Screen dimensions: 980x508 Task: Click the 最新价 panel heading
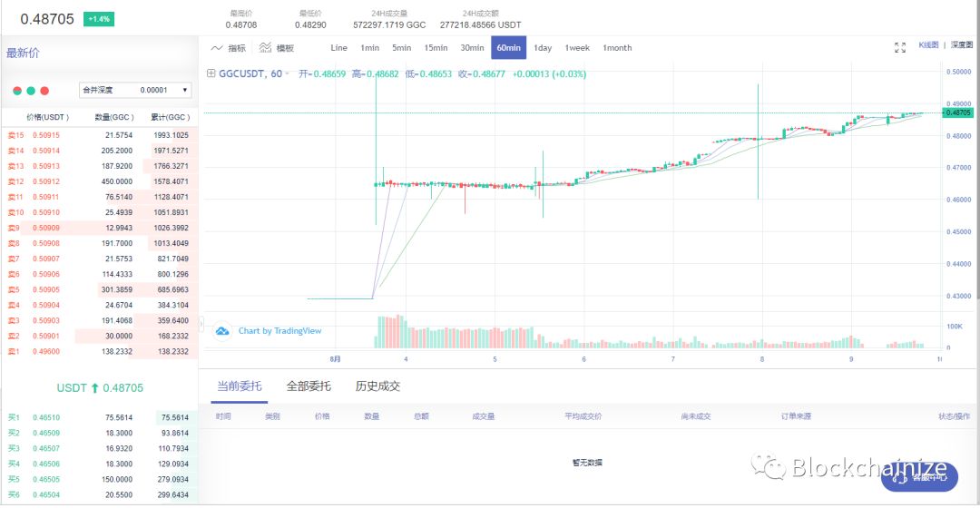[23, 54]
